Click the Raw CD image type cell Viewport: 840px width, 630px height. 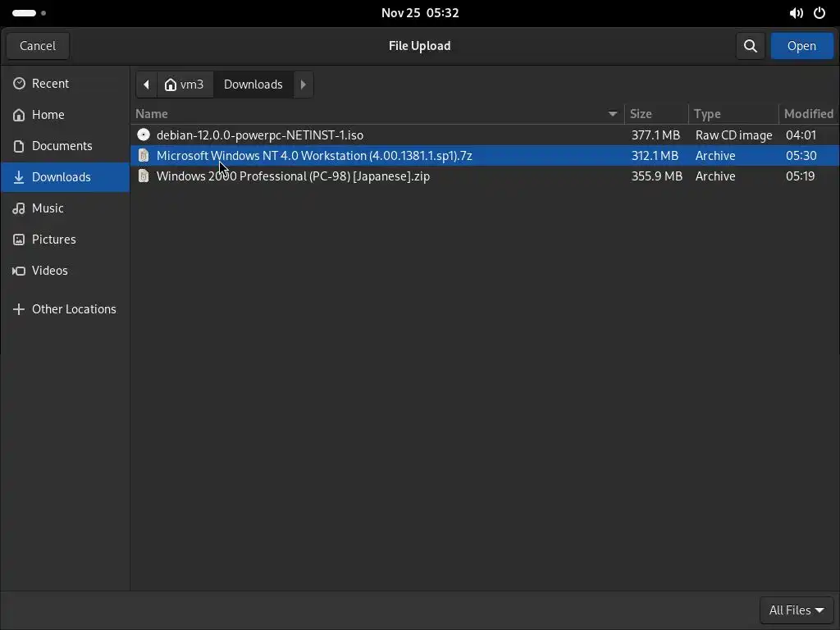pos(734,135)
